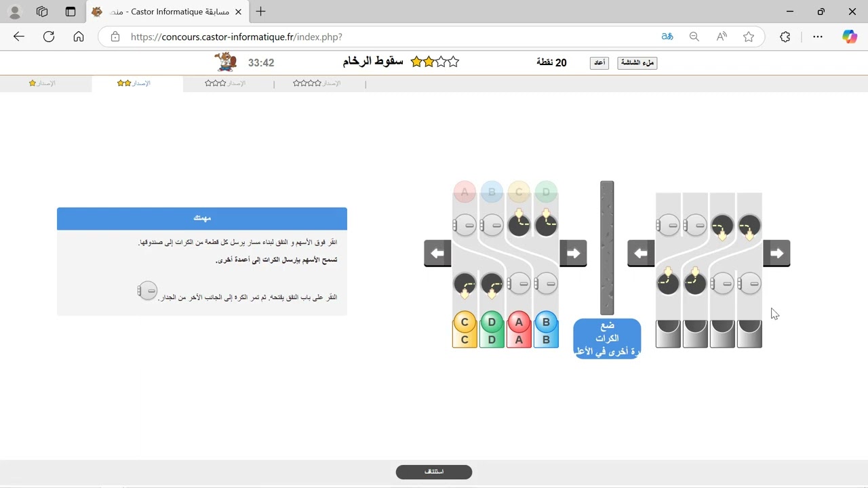Toggle lower tunnel door above yellow C bin

click(x=465, y=283)
